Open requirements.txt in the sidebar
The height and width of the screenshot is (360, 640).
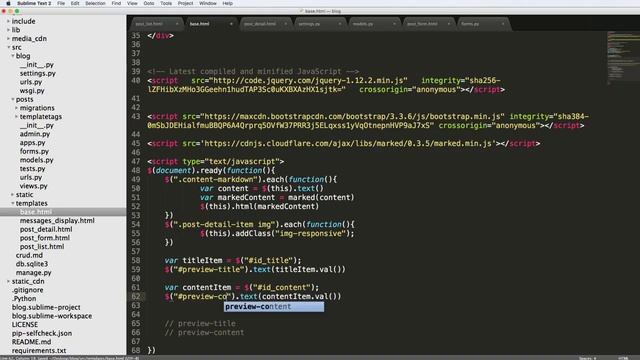pyautogui.click(x=39, y=351)
